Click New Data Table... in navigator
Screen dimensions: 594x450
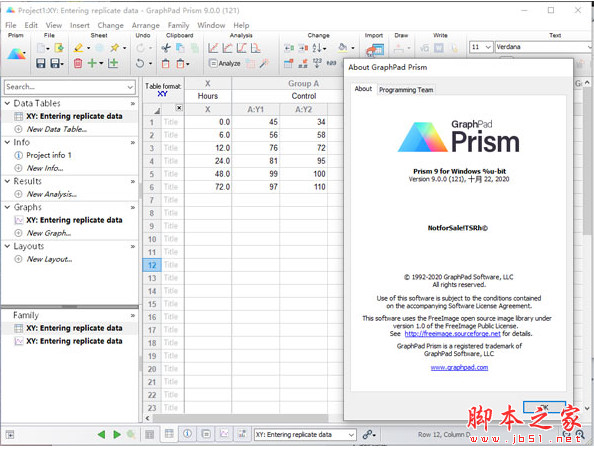(56, 129)
